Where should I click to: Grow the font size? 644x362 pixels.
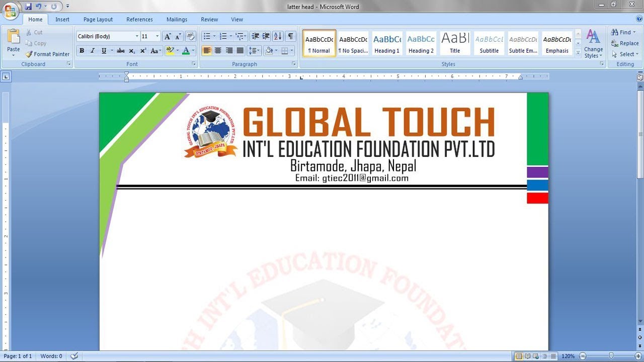(x=168, y=36)
